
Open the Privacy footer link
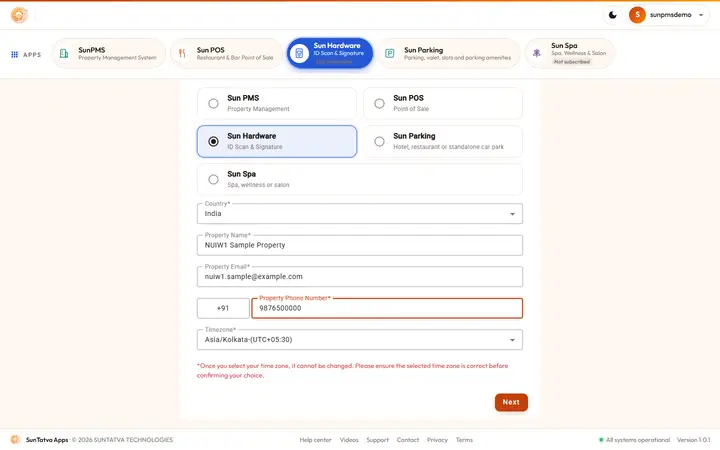point(437,440)
